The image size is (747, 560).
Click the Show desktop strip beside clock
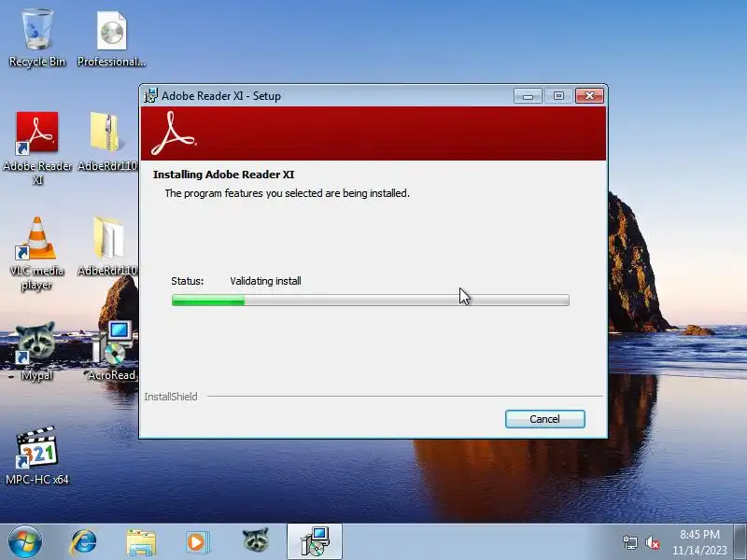pyautogui.click(x=740, y=542)
